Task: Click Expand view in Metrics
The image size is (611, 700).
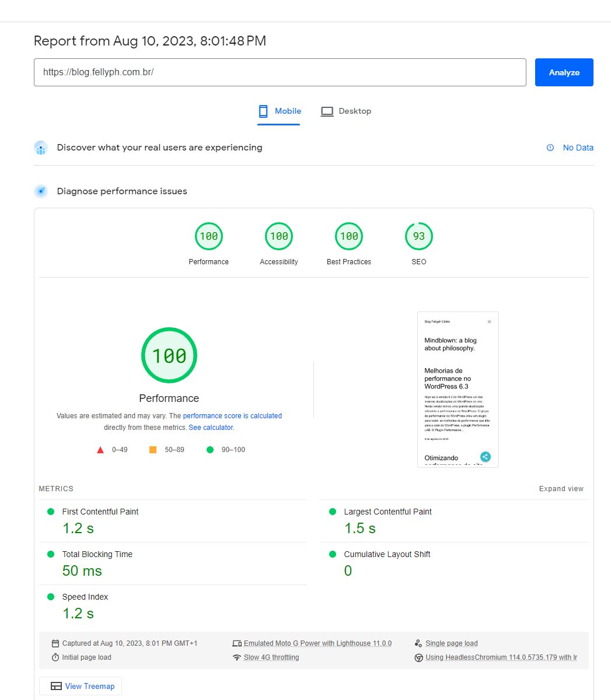Action: pyautogui.click(x=561, y=489)
